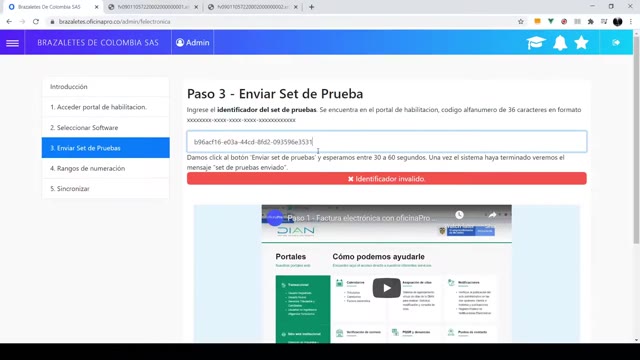Viewport: 640px width, 360px height.
Task: Click the favorites star icon in header
Action: 581,42
